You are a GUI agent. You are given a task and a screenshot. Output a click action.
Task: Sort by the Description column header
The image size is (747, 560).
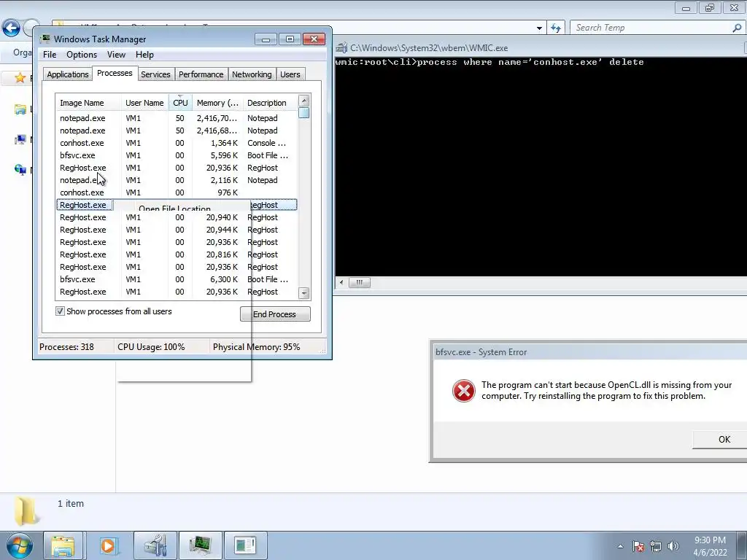tap(270, 103)
